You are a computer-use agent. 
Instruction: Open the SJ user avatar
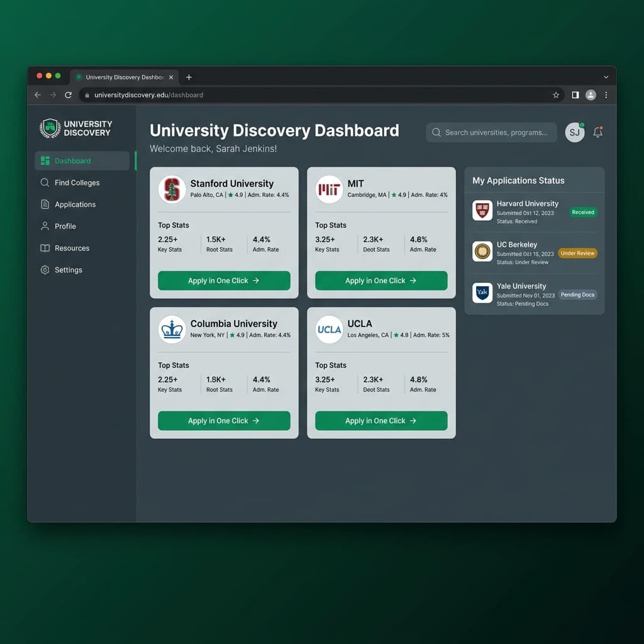pos(575,132)
